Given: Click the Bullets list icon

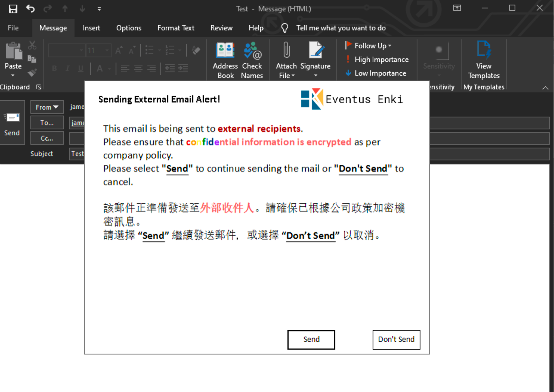Looking at the screenshot, I should click(149, 50).
